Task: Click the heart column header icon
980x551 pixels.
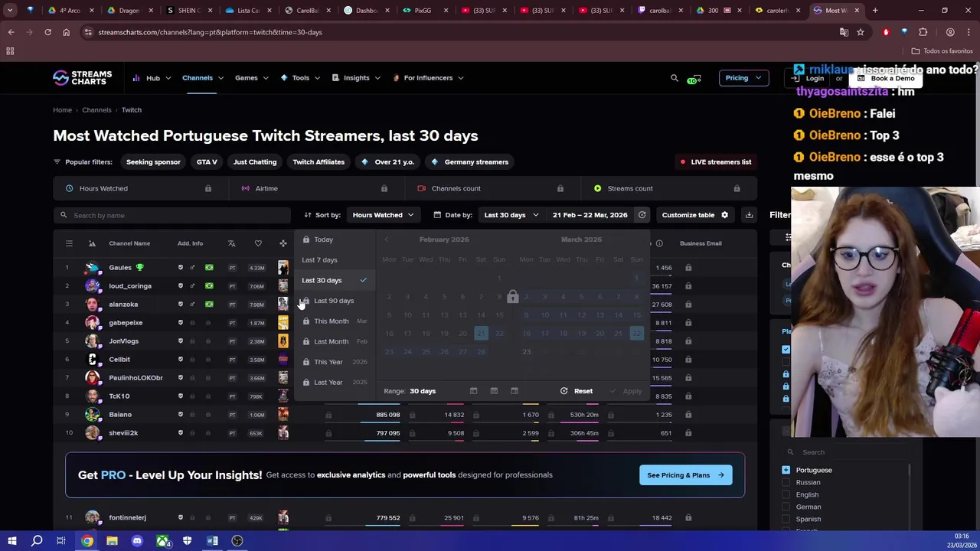Action: (x=258, y=243)
